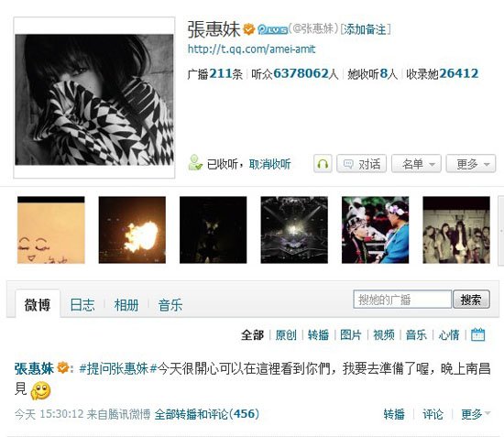
Task: Click the 搜索 search button
Action: click(x=471, y=300)
